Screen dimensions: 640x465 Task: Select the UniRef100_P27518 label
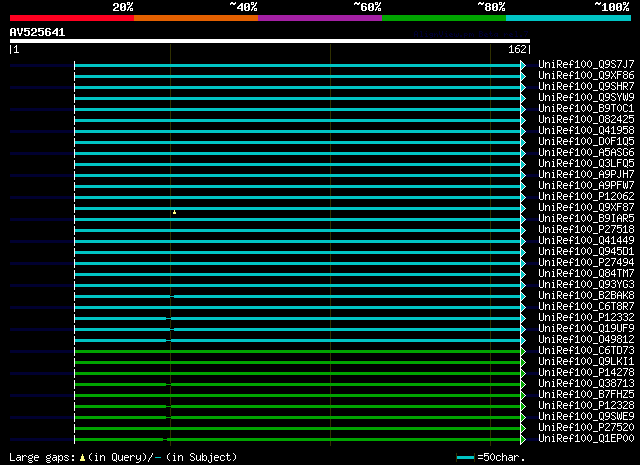tap(586, 230)
